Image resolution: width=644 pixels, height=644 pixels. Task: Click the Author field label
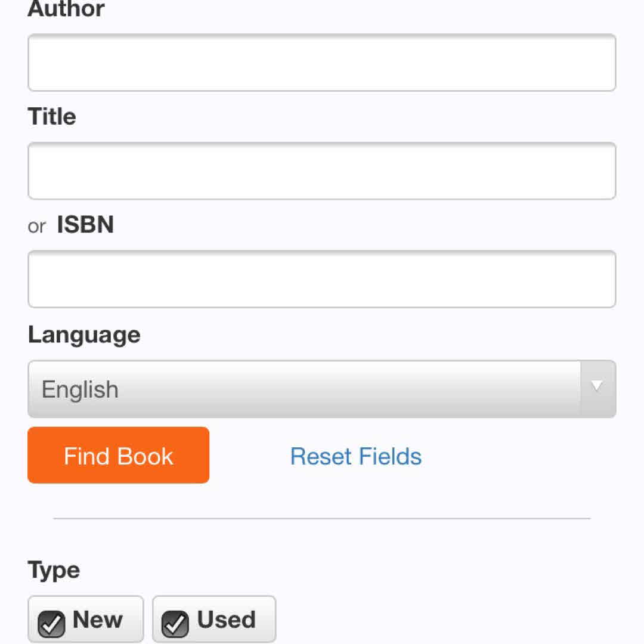(x=66, y=9)
